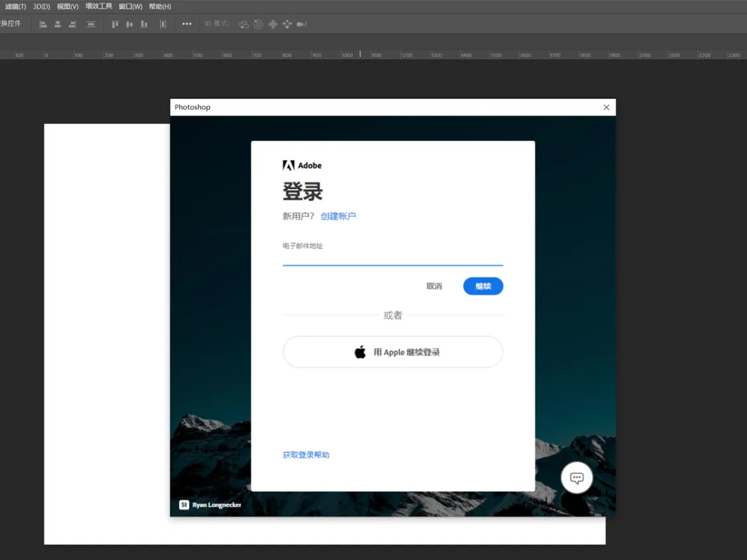This screenshot has height=560, width=747.
Task: Click the 3D camera dolly icon
Action: point(301,24)
